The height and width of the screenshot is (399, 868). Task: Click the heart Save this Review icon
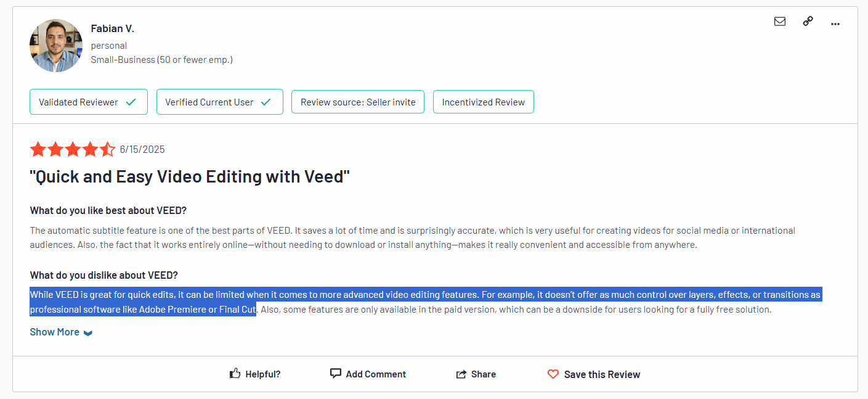[553, 374]
